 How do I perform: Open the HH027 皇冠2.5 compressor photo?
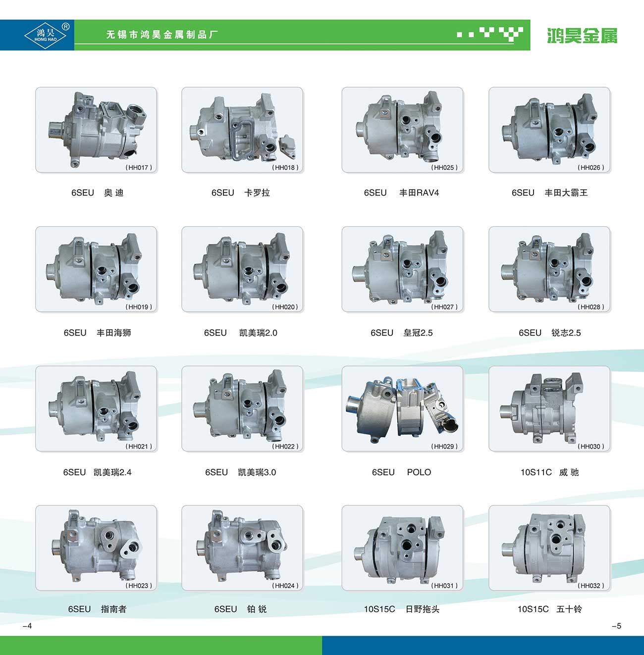tap(402, 269)
